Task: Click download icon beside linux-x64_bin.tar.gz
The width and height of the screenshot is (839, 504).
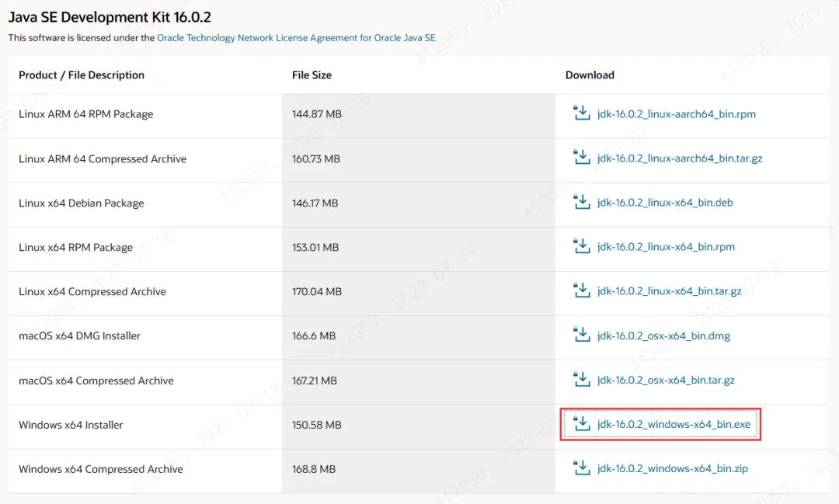Action: point(582,290)
